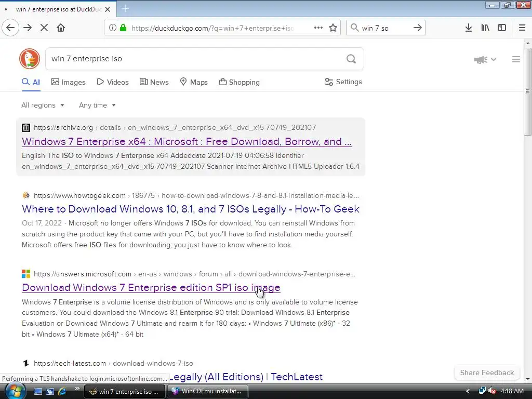Open the Firefox hamburger menu
Viewport: 532px width, 399px height.
coord(522,28)
